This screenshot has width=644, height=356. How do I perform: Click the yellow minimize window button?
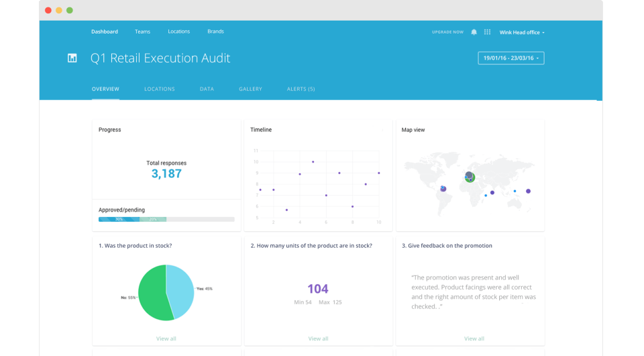[x=59, y=10]
